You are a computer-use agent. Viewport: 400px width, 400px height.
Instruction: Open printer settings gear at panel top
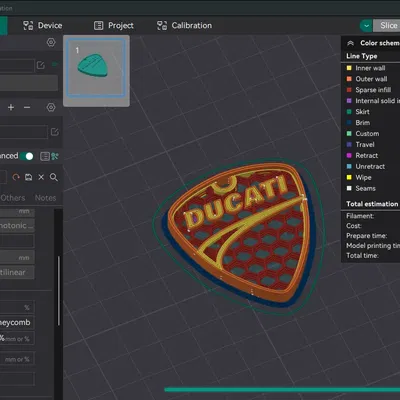coord(51,42)
